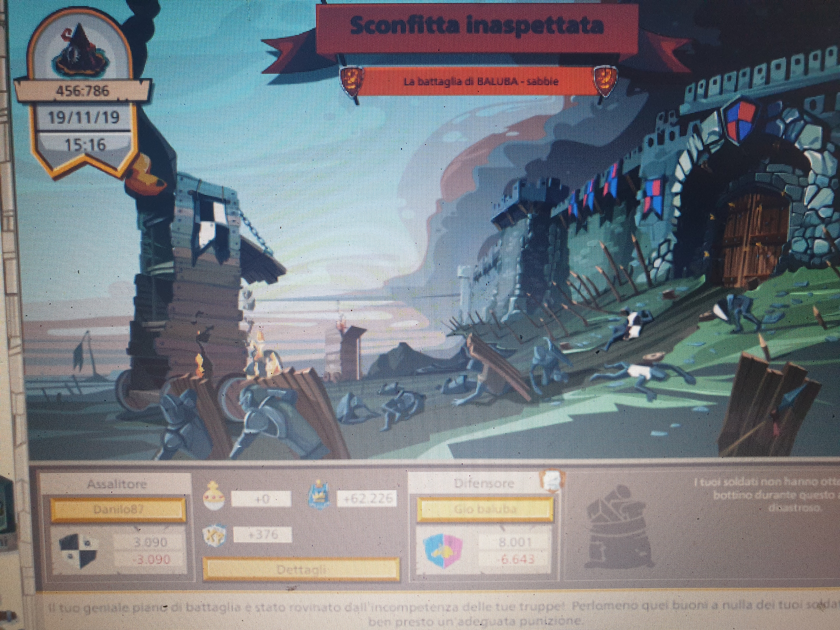Click the small icon beside Difensore
This screenshot has height=630, width=840.
tap(553, 481)
